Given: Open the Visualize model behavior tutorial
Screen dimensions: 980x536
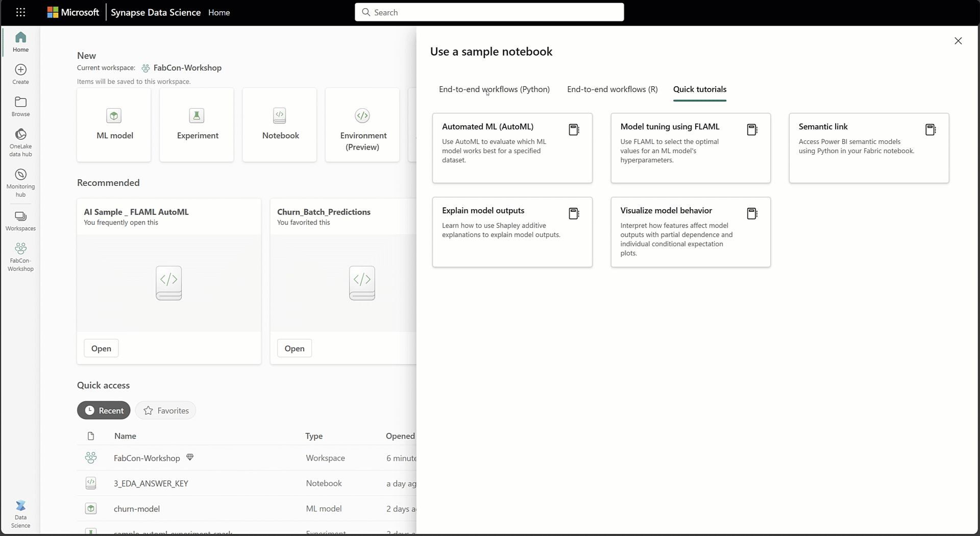Looking at the screenshot, I should click(x=691, y=232).
